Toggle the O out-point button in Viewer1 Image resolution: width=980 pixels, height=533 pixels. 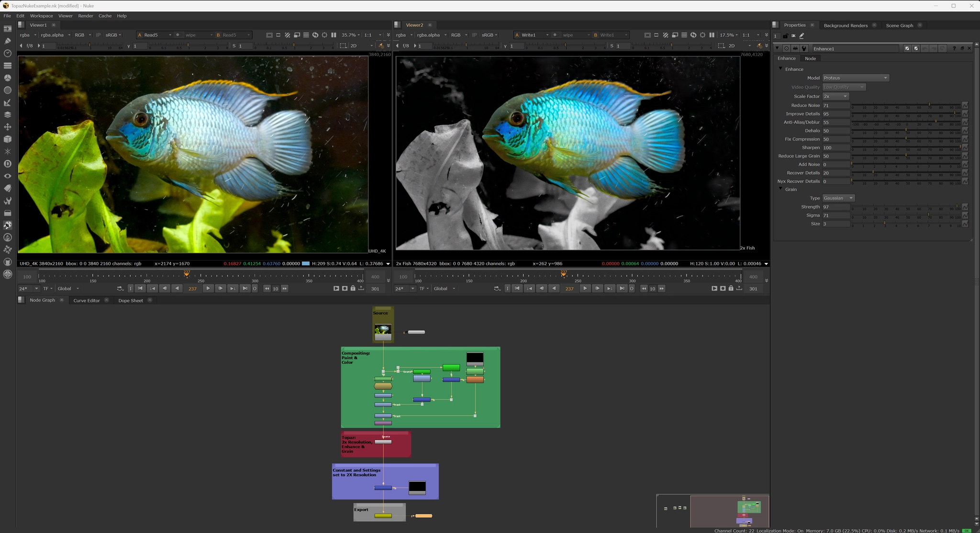click(x=255, y=288)
